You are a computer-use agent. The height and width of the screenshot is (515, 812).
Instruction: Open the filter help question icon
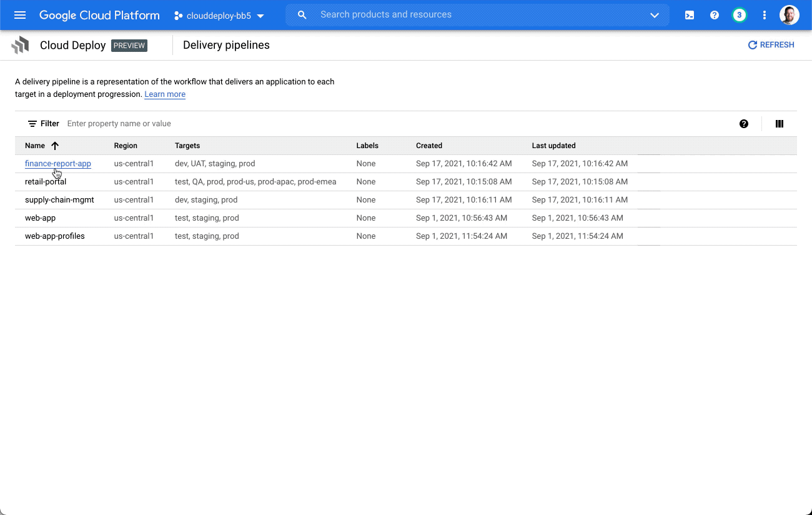coord(744,124)
